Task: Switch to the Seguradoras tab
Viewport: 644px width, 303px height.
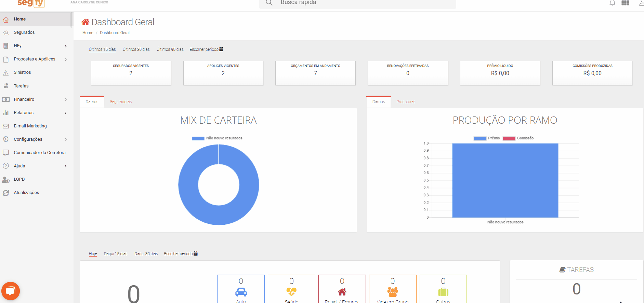Action: 121,102
